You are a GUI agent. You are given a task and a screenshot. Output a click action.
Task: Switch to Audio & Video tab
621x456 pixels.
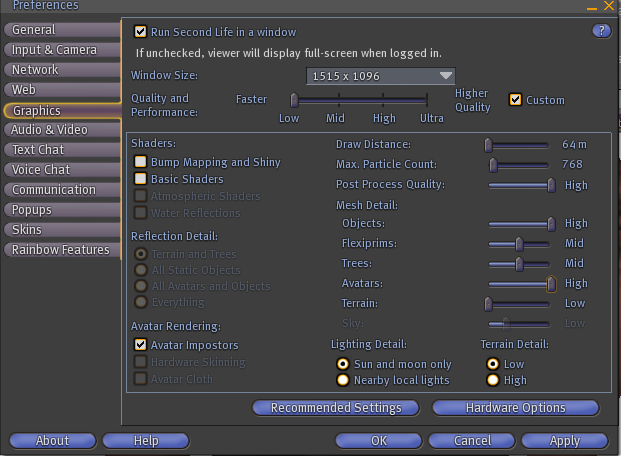tap(60, 130)
